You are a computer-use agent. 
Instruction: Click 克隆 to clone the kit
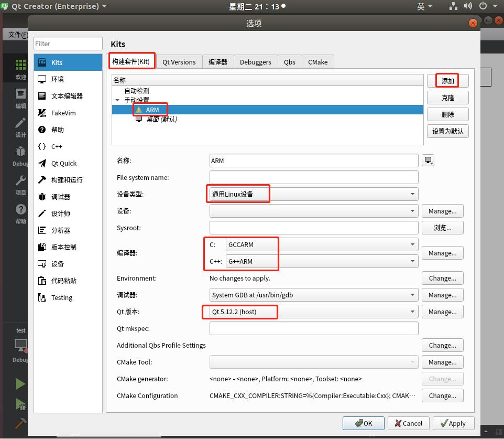pos(447,98)
